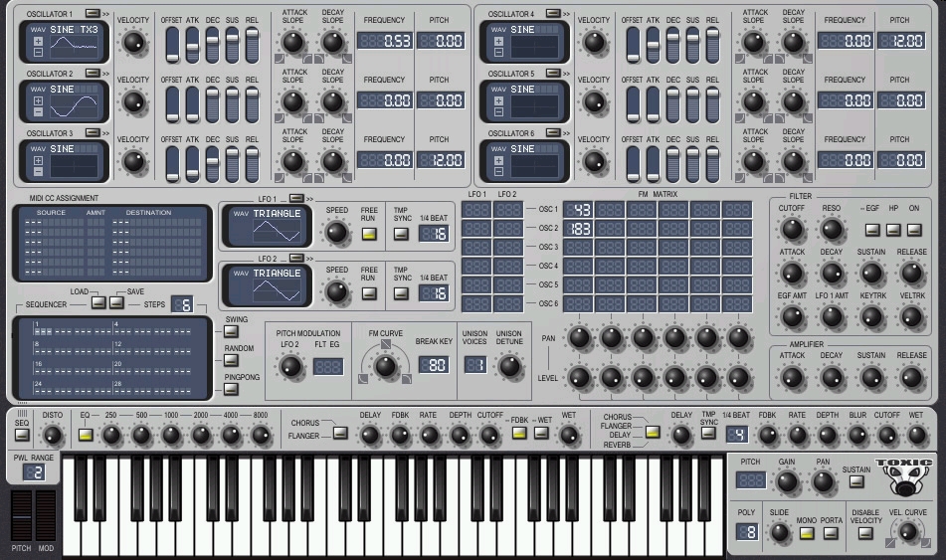This screenshot has width=946, height=560.
Task: Toggle the delay TMP SYNC button
Action: click(708, 433)
